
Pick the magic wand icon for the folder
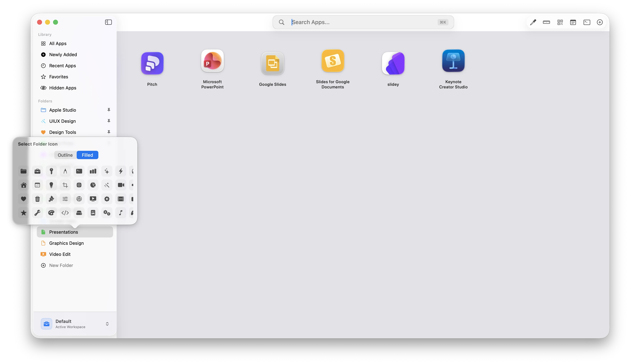pos(107,185)
